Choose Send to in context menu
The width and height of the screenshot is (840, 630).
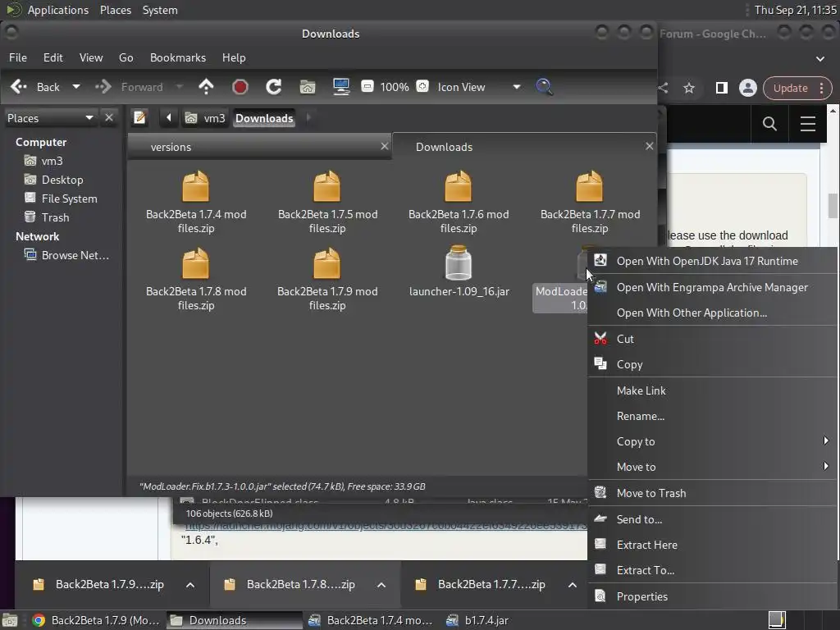point(713,519)
